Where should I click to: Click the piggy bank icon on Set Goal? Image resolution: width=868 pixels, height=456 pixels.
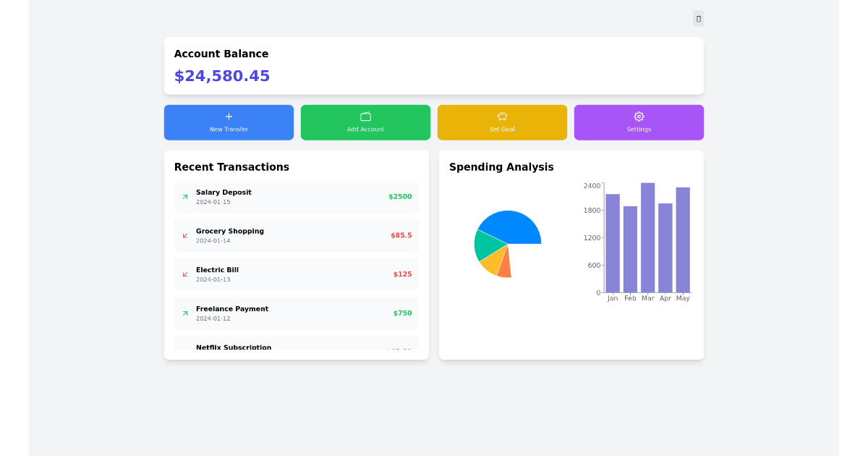[502, 117]
